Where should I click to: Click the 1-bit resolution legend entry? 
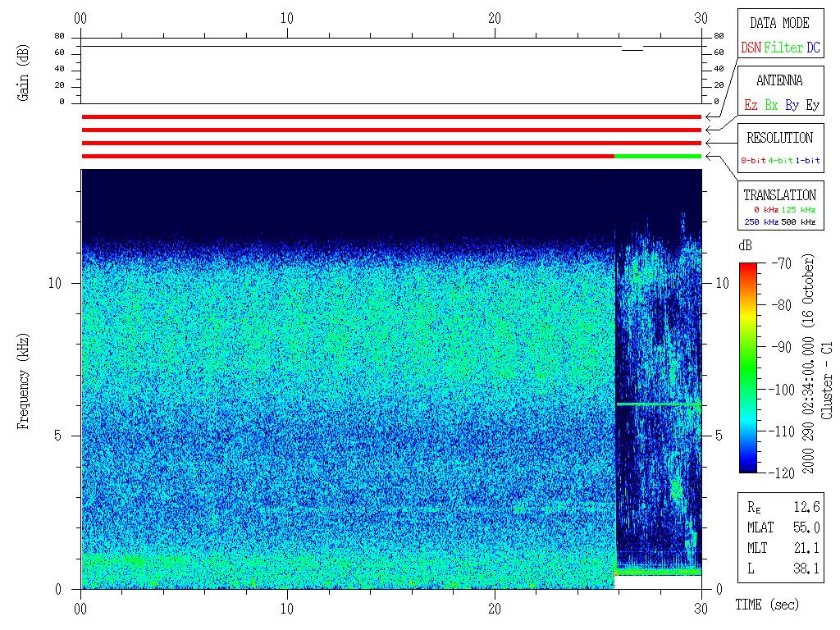coord(808,161)
